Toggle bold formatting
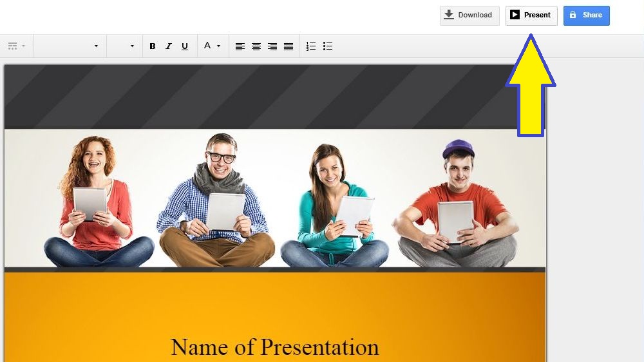 click(153, 46)
